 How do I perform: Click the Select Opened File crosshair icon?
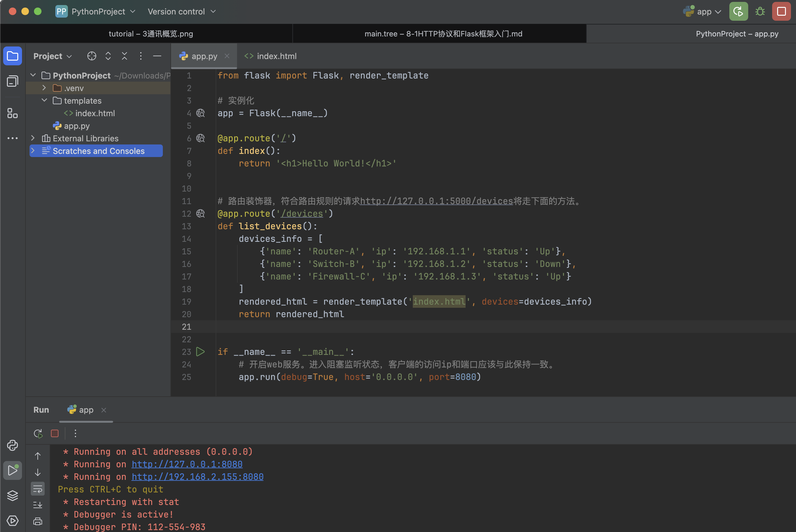92,56
